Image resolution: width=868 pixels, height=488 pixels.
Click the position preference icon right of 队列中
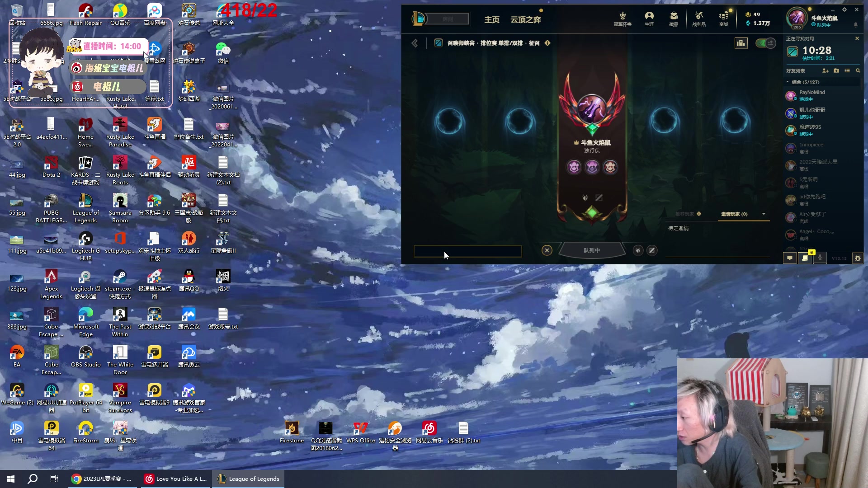coord(638,250)
